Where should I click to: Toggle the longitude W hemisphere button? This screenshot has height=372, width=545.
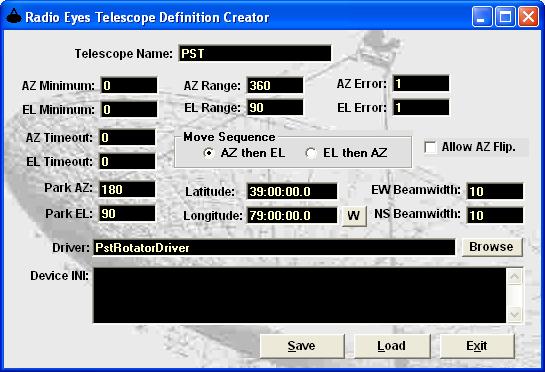354,216
